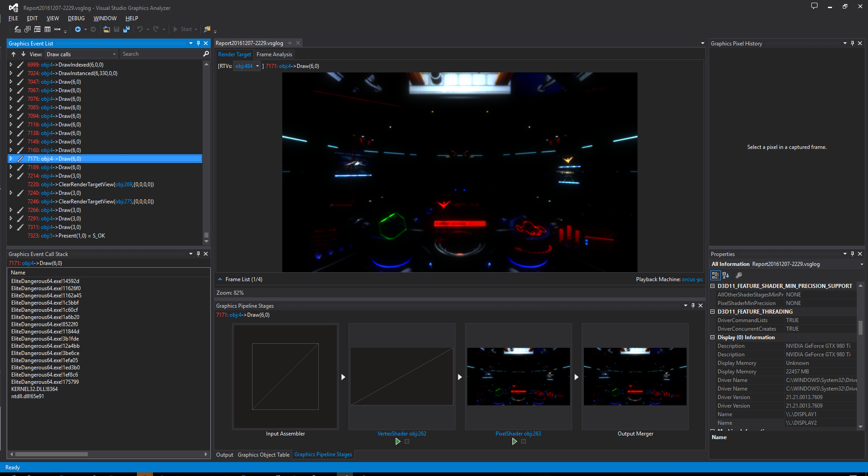Open the PixelShader obj:263 link
This screenshot has height=476, width=868.
click(x=518, y=434)
